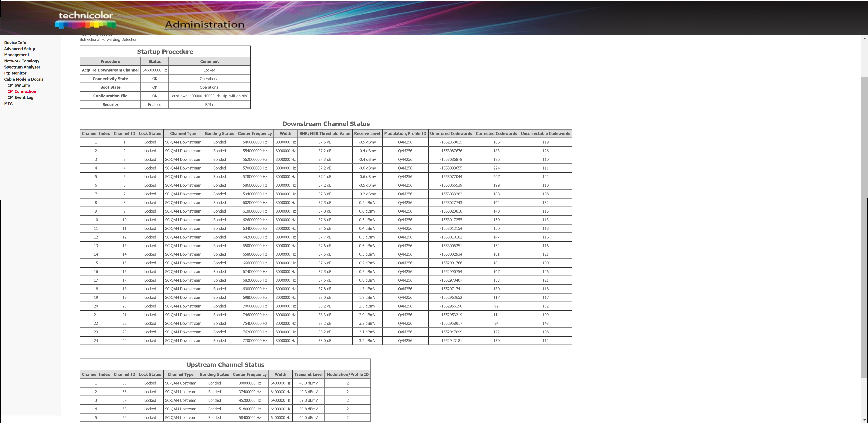Open the Device Info menu

[x=15, y=43]
